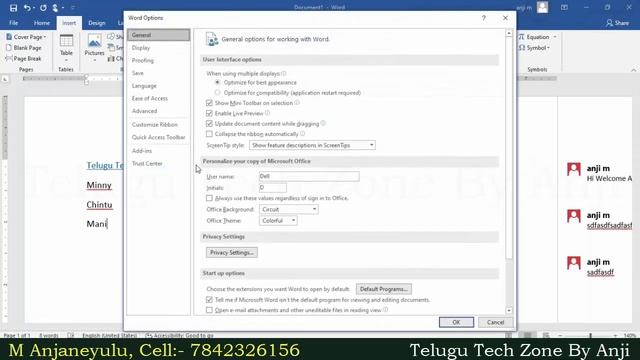Click the user account avatar in title bar
This screenshot has width=640, height=360.
[542, 7]
